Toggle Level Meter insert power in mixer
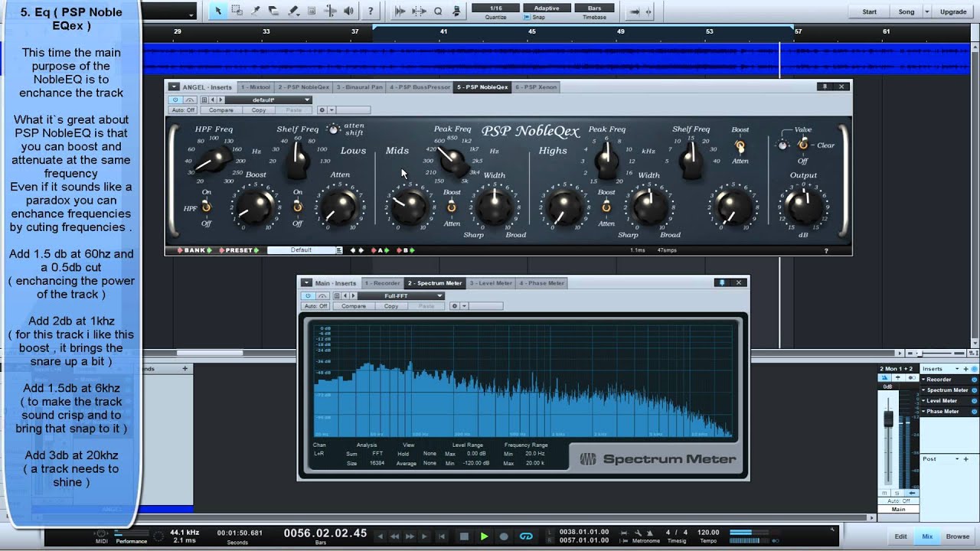980x551 pixels. pyautogui.click(x=974, y=401)
